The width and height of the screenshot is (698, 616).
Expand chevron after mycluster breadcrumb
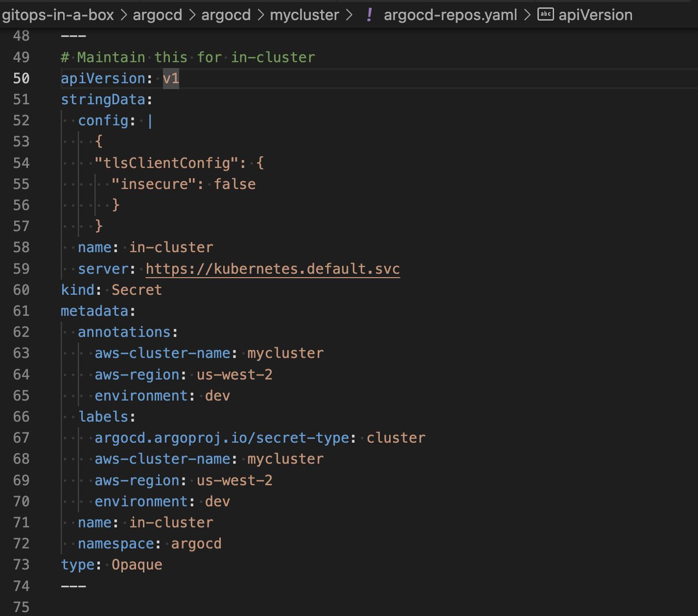(x=349, y=15)
